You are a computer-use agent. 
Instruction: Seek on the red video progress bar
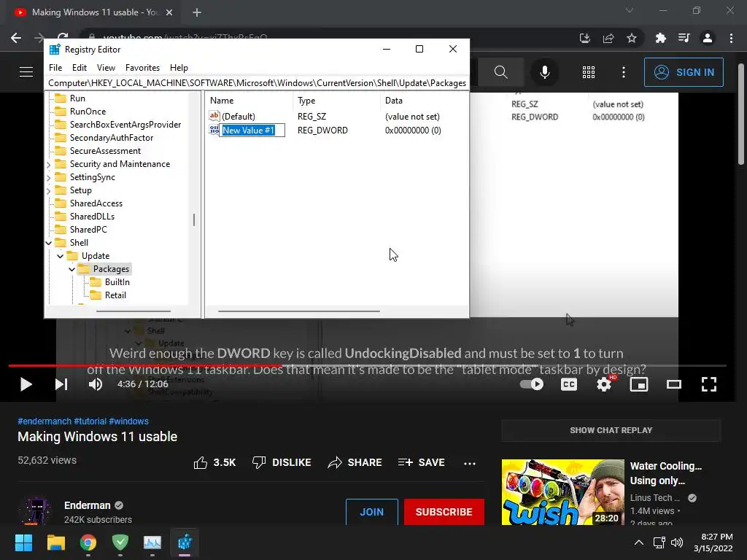point(145,366)
